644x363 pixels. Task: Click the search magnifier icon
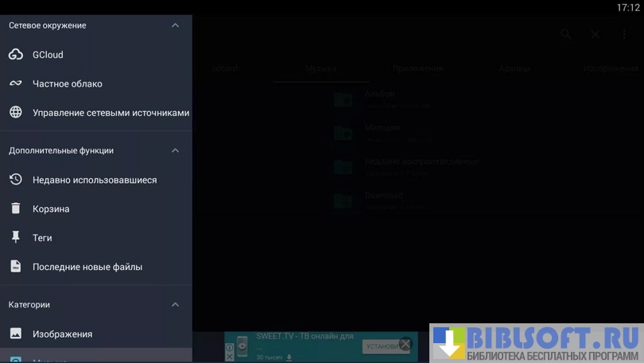point(565,34)
